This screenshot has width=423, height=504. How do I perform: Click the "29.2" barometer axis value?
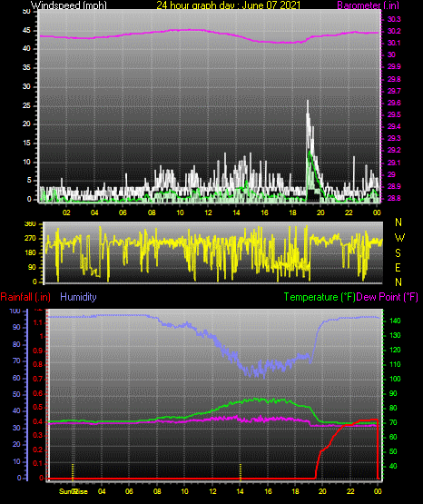(394, 151)
